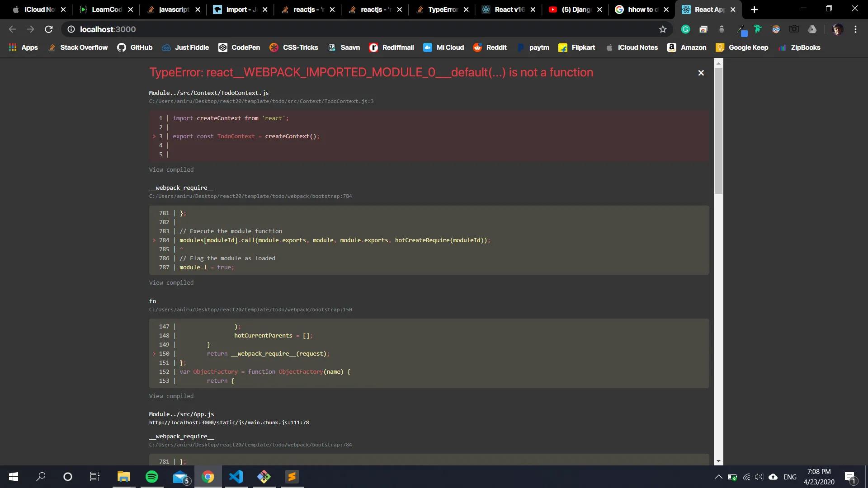Click the error overlay scrollbar thumb

(x=718, y=131)
